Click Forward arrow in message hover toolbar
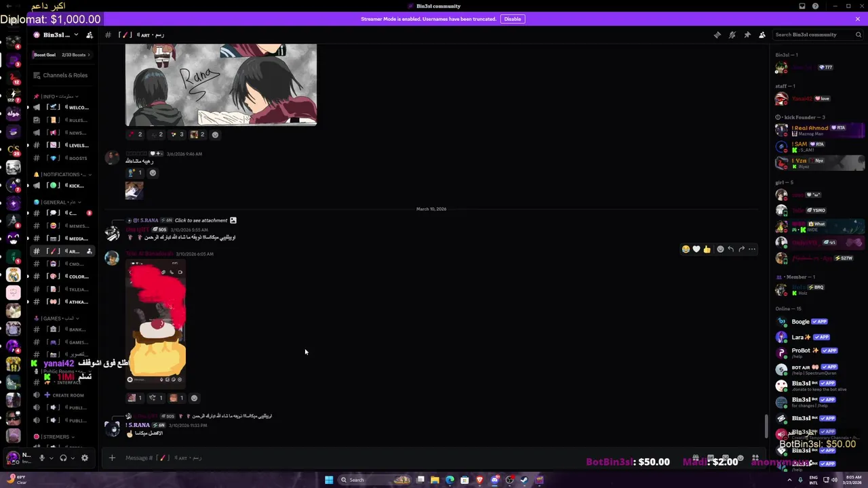 pos(741,249)
